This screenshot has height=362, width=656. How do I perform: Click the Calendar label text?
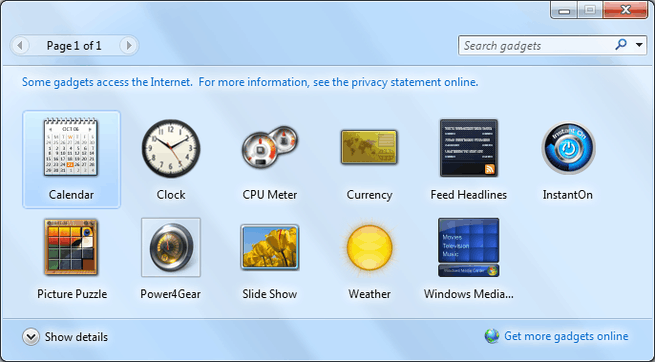[71, 195]
